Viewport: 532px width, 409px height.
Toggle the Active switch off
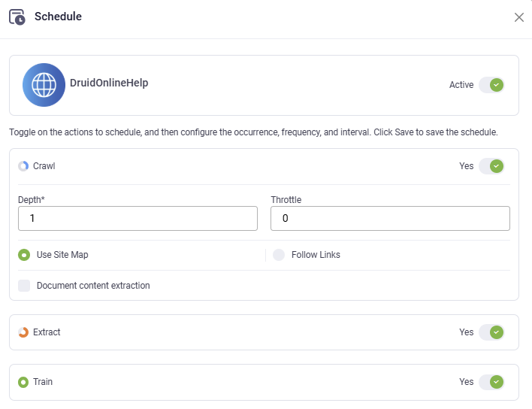point(491,85)
